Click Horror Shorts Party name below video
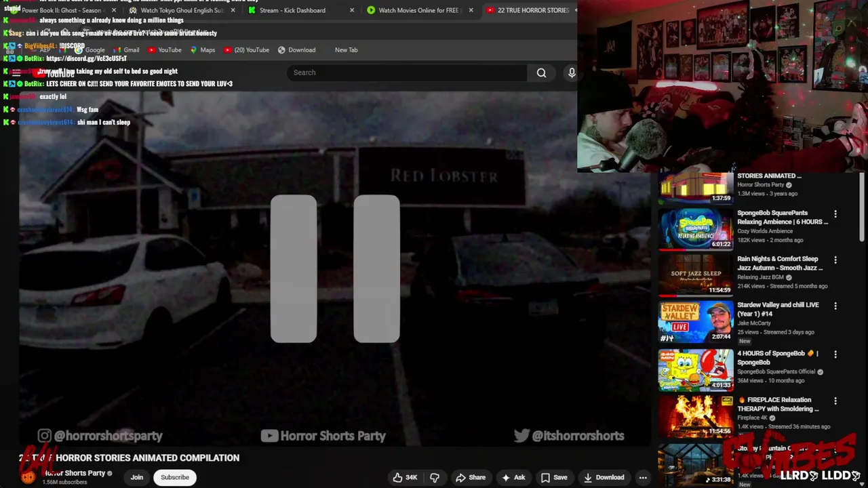868x488 pixels. pos(75,473)
